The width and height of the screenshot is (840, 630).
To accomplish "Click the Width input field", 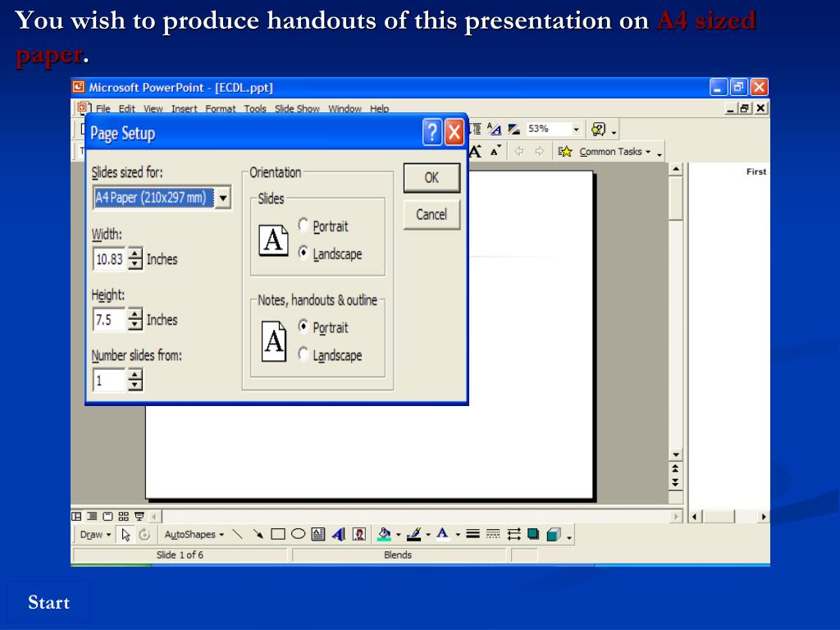I will 109,259.
